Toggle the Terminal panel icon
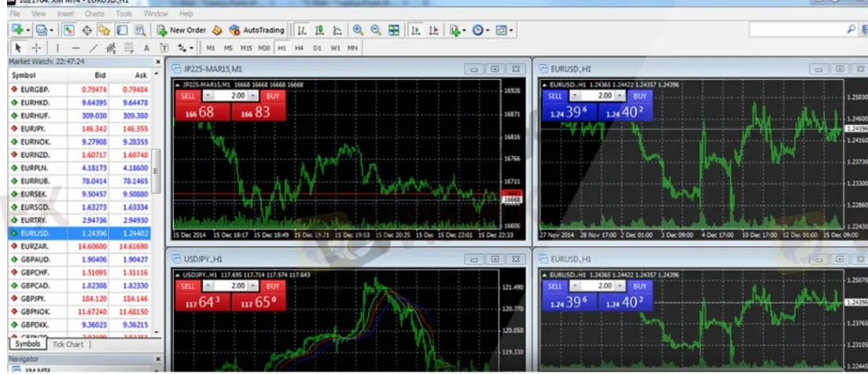This screenshot has width=868, height=374. pyautogui.click(x=122, y=30)
